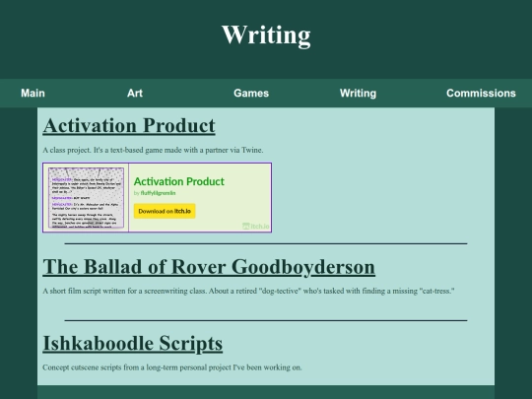Click the Download on itch.io button

[165, 211]
